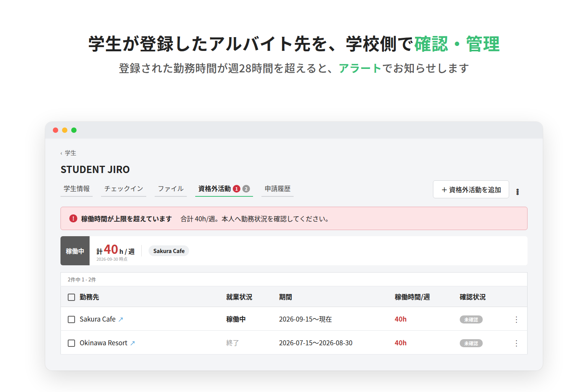The image size is (588, 392).
Task: Switch to the ファイル tab
Action: tap(171, 189)
